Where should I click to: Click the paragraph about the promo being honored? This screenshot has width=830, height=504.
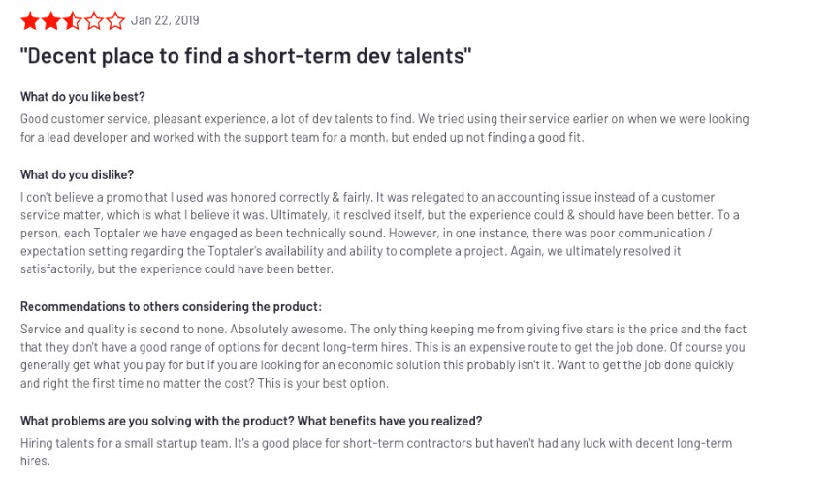379,234
